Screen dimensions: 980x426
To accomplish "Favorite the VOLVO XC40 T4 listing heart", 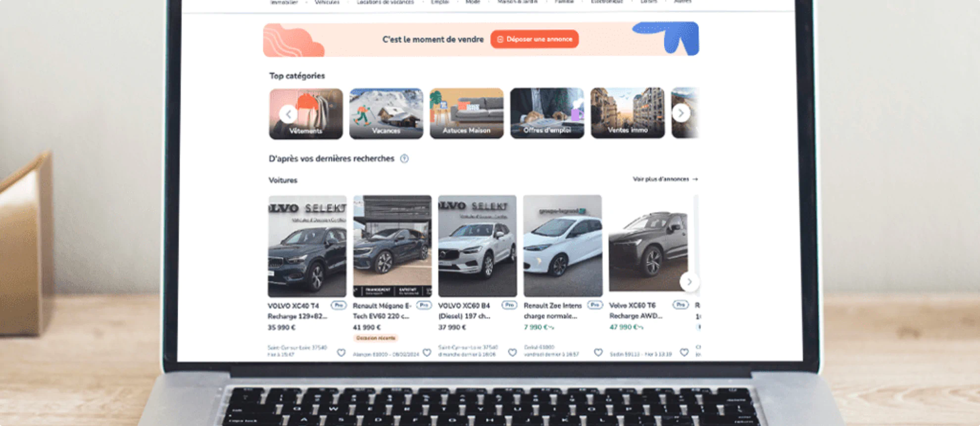I will [x=341, y=353].
